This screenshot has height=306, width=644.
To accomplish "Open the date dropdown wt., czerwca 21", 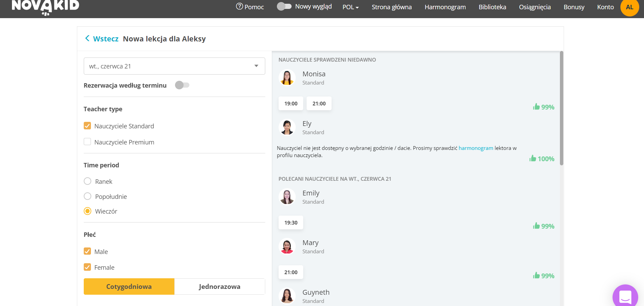I will tap(174, 66).
